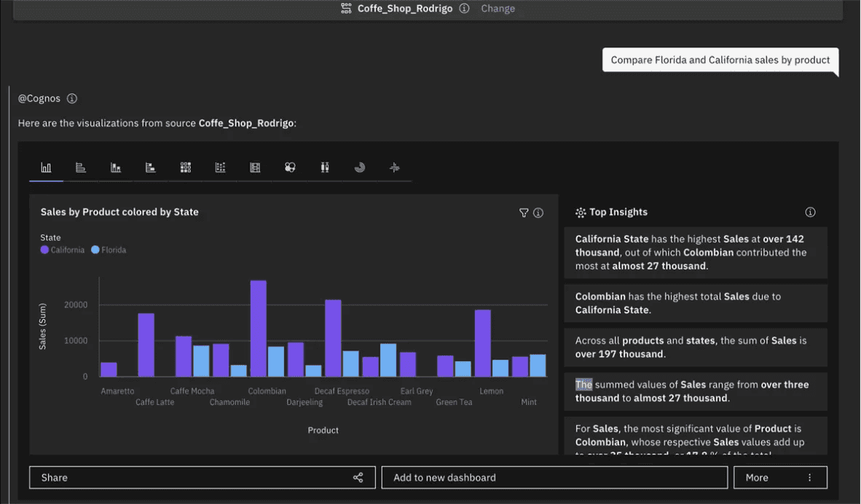Select the last visualization type thumbnail
The image size is (861, 504).
pos(394,168)
